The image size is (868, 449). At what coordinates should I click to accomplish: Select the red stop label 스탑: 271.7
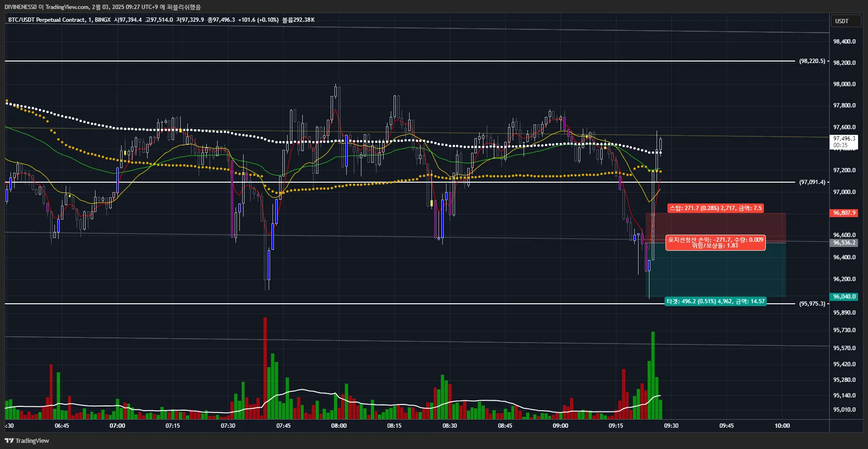click(715, 208)
